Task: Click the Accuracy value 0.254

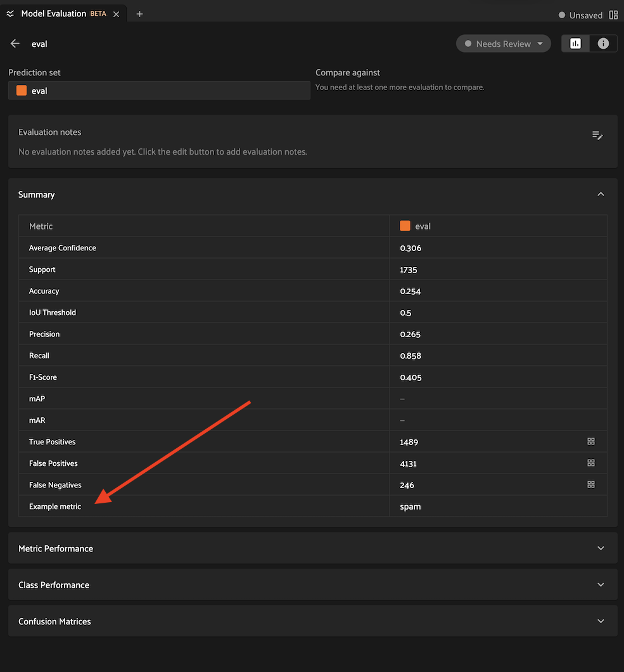Action: (x=411, y=292)
